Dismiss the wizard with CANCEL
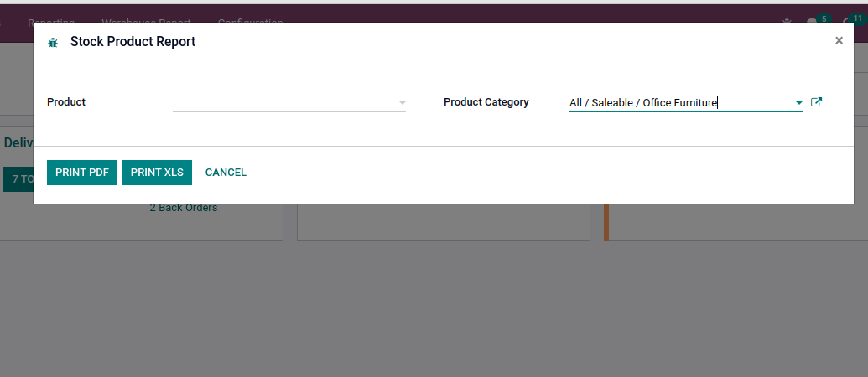 coord(226,173)
